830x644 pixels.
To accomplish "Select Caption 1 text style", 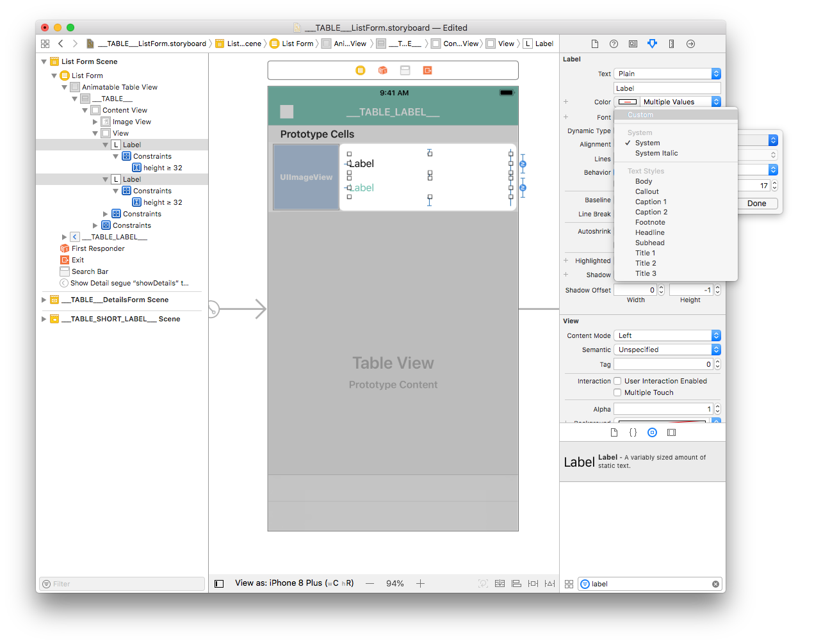I will pyautogui.click(x=676, y=202).
